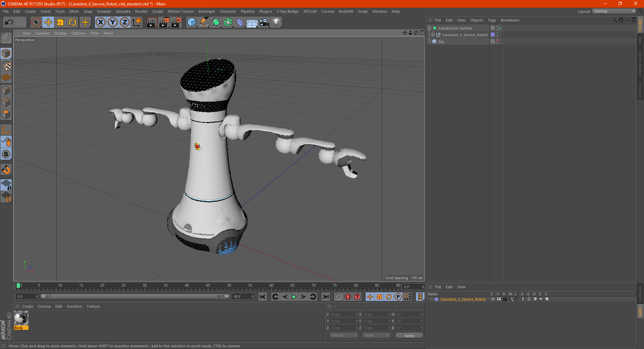This screenshot has height=349, width=644.
Task: Open the World coordinate dropdown
Action: pyautogui.click(x=344, y=335)
